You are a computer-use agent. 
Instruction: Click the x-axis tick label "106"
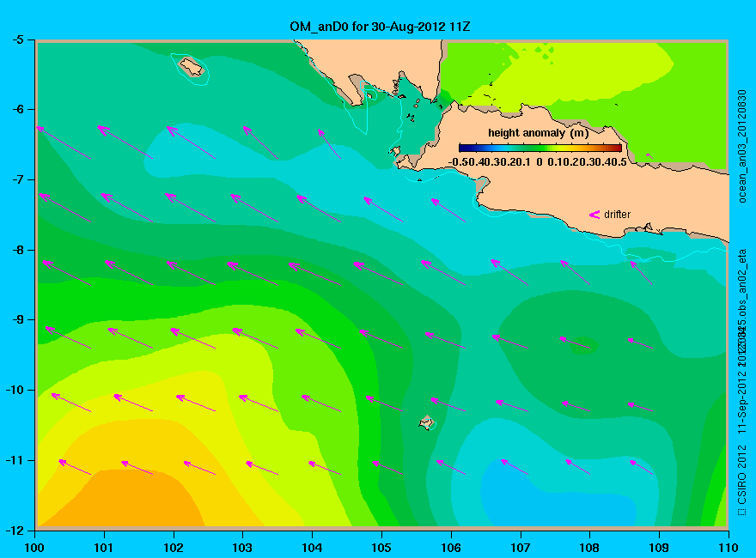(451, 548)
